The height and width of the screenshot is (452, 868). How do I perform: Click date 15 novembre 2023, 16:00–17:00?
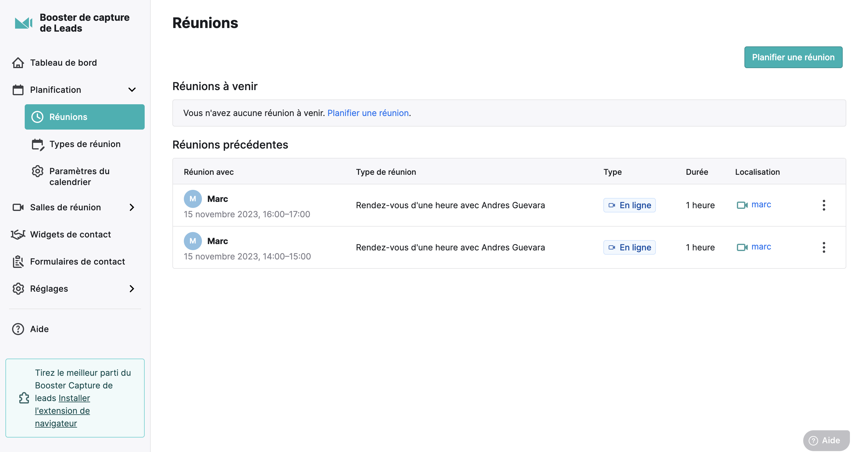point(247,214)
